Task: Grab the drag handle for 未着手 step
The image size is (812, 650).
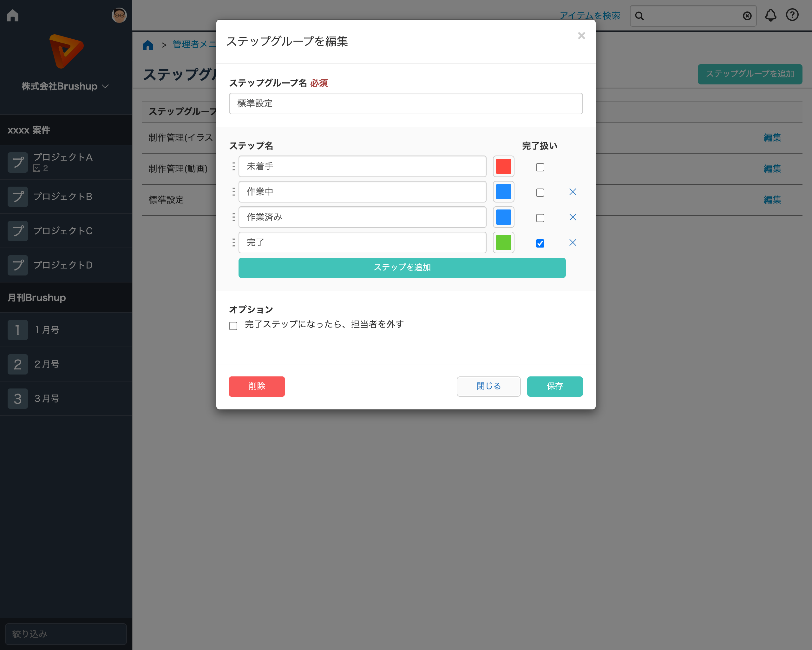Action: pyautogui.click(x=233, y=166)
